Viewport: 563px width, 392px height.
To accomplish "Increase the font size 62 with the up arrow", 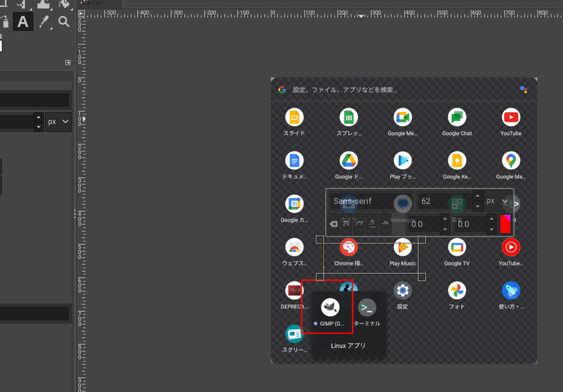I will [x=478, y=196].
